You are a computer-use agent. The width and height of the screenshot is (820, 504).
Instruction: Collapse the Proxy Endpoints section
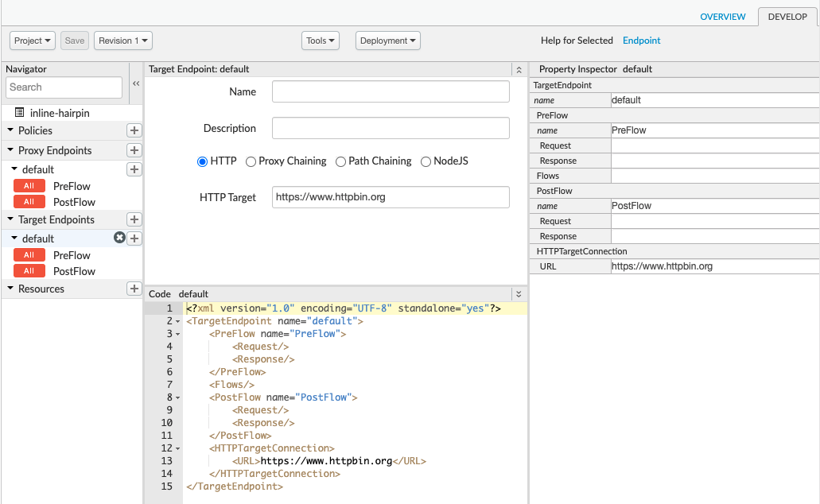click(10, 149)
